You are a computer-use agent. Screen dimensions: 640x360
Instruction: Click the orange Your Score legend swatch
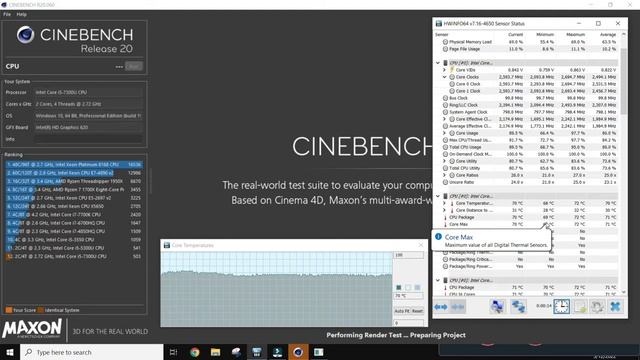coord(9,310)
